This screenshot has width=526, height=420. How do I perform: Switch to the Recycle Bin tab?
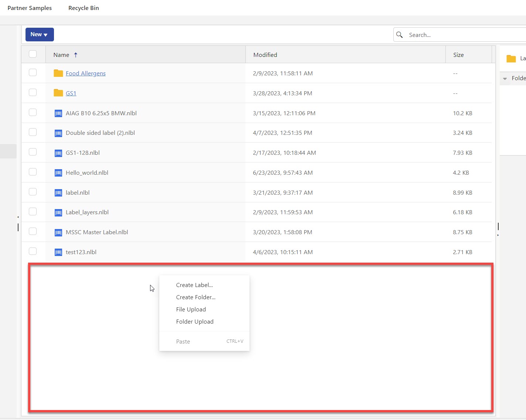pyautogui.click(x=84, y=8)
